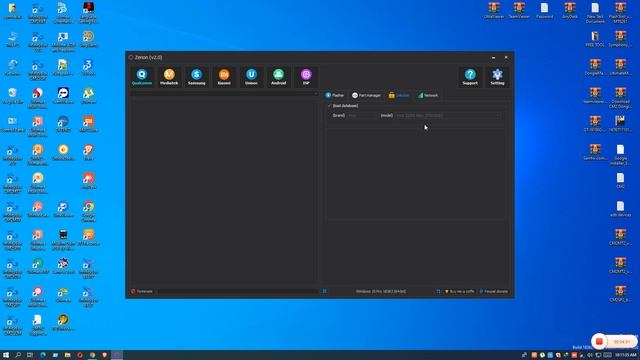Expand the Brand dropdown

point(362,116)
